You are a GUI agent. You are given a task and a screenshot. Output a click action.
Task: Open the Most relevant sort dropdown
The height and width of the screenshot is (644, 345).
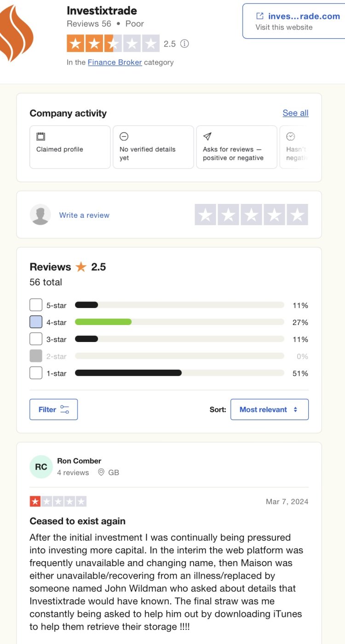click(x=269, y=409)
